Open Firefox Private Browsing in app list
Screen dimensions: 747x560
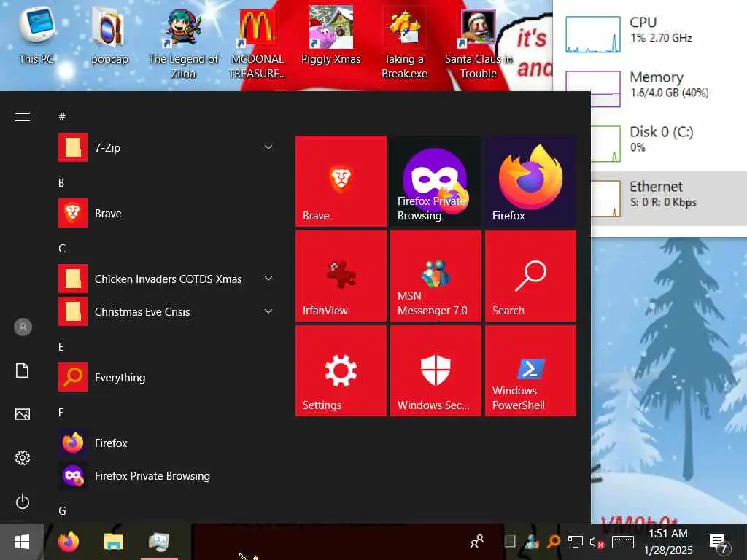pyautogui.click(x=167, y=475)
